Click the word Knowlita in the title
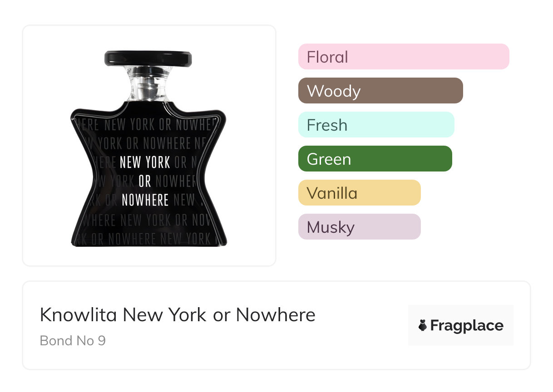The height and width of the screenshot is (392, 553). (79, 314)
